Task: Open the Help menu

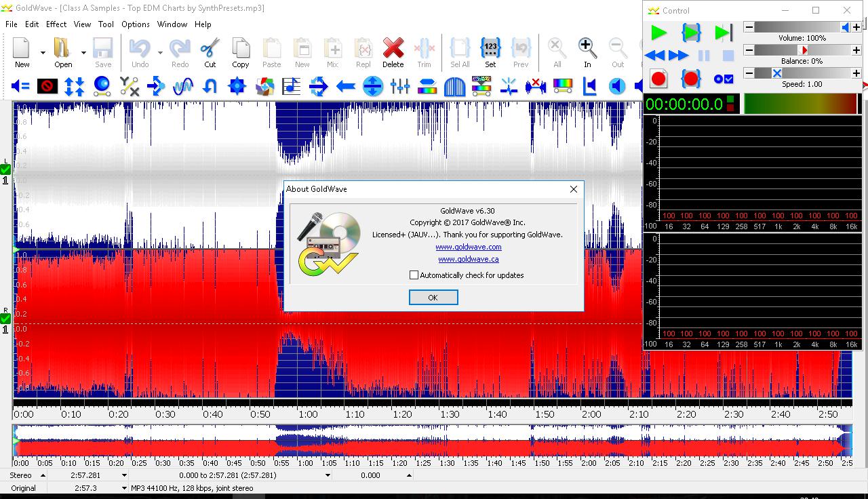Action: 203,24
